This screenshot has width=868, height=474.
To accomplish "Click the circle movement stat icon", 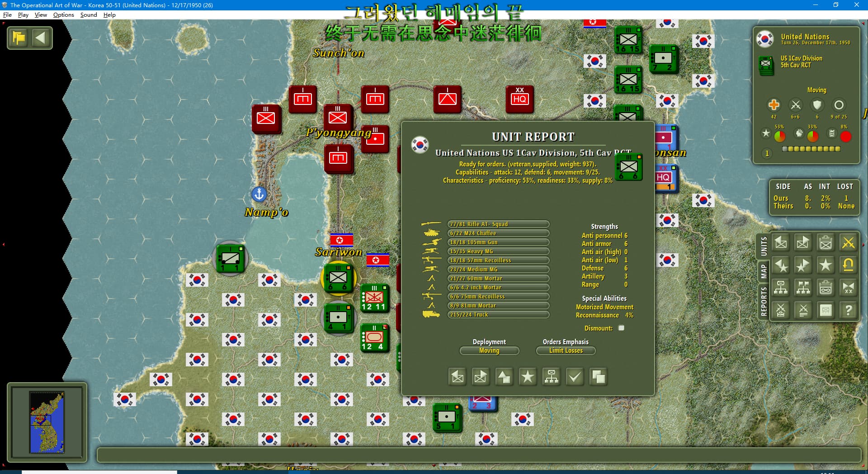I will [x=839, y=105].
